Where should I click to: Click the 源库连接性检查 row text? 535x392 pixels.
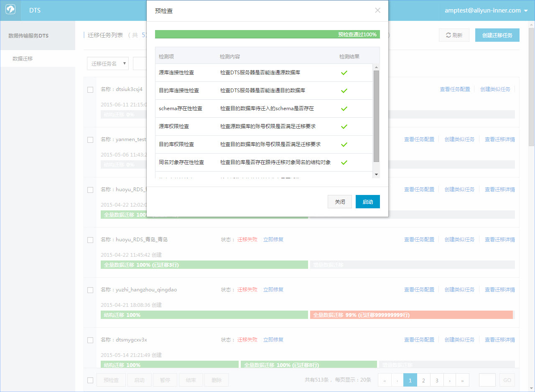click(x=176, y=73)
